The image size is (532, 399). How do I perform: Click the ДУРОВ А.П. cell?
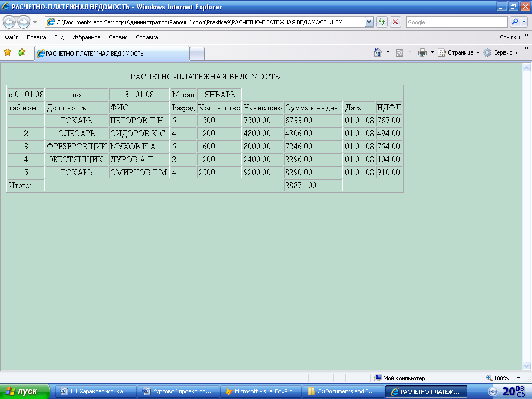(139, 159)
